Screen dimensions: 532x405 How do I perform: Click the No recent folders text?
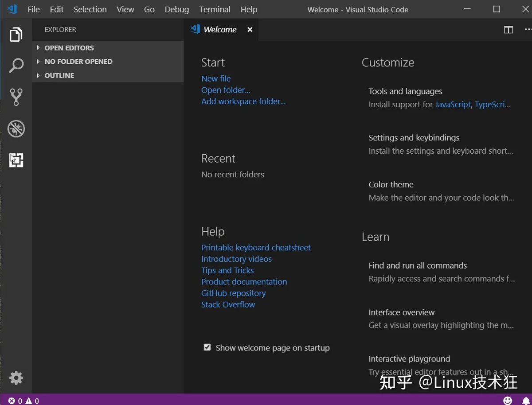pyautogui.click(x=233, y=175)
